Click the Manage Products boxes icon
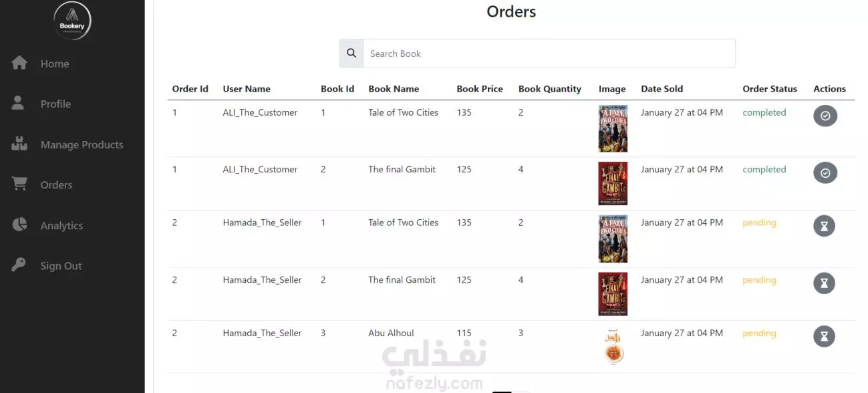 [x=19, y=144]
